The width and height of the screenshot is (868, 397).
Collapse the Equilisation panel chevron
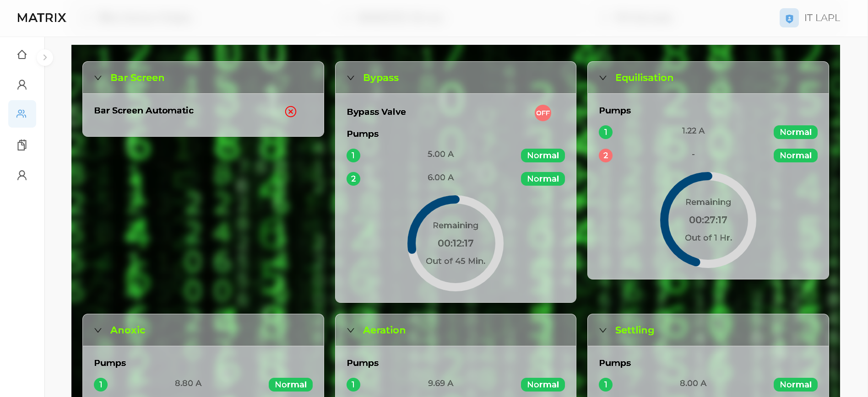[603, 78]
